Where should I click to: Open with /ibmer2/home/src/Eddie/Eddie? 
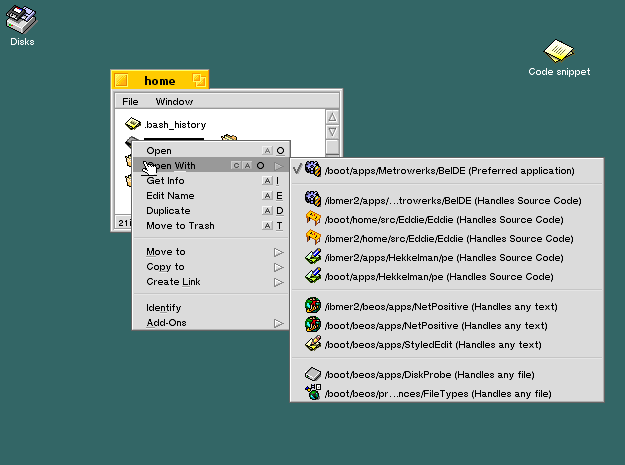[x=447, y=239]
